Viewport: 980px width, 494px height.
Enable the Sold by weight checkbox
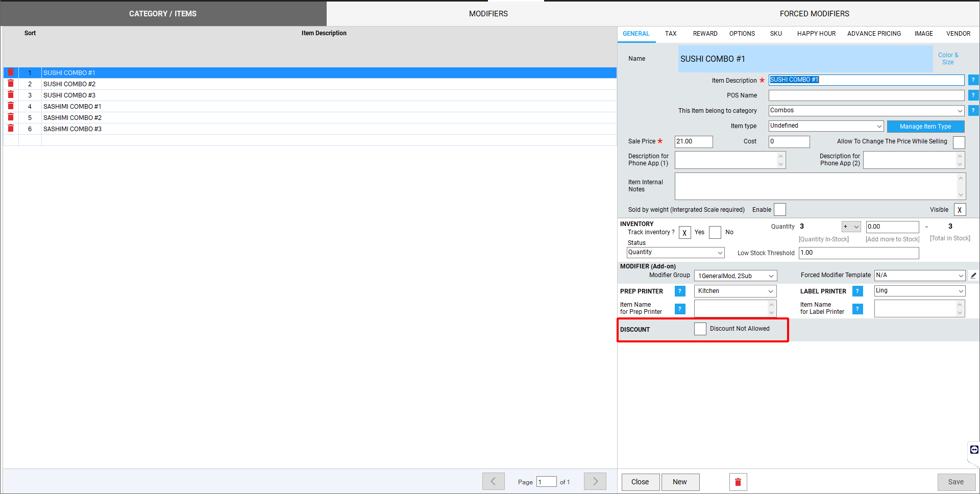pyautogui.click(x=779, y=210)
